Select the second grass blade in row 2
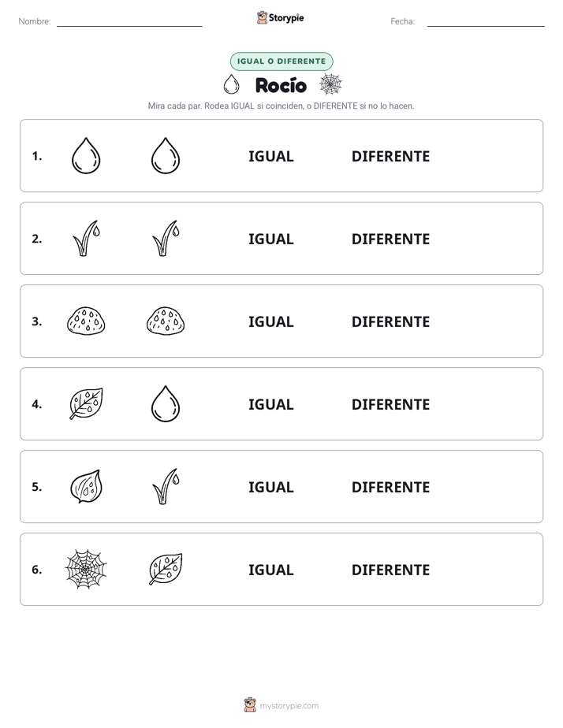The height and width of the screenshot is (728, 563). 166,238
